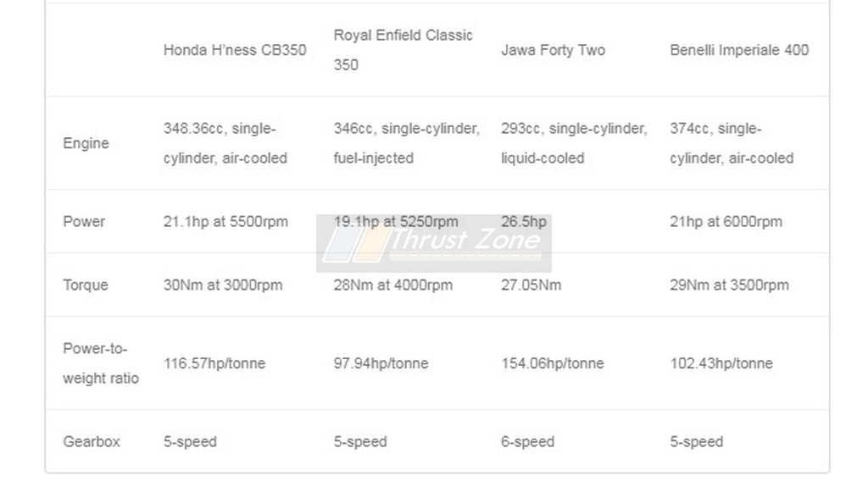Click the Power-to-weight ratio row label
The image size is (868, 487).
(101, 363)
